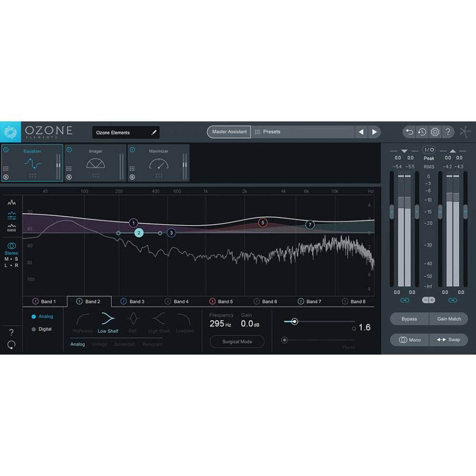The image size is (476, 476).
Task: Select the Digital EQ mode
Action: [41, 329]
